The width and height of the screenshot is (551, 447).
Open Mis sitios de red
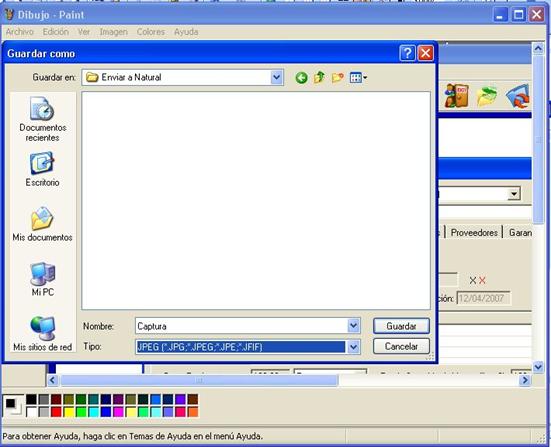43,334
